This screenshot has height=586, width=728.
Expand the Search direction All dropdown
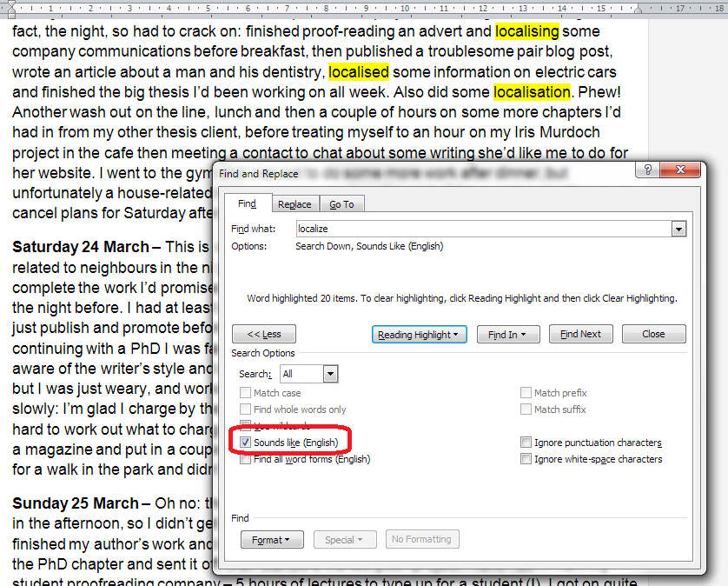[x=329, y=374]
